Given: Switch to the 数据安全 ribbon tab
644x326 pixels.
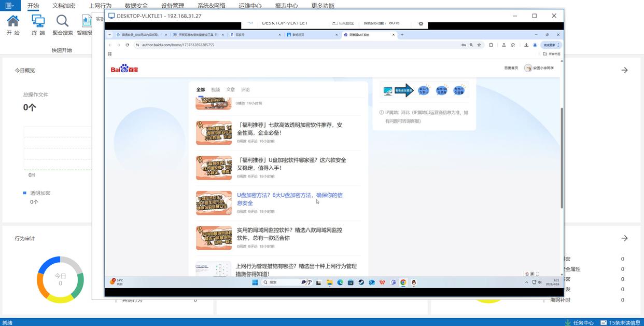Looking at the screenshot, I should (136, 6).
